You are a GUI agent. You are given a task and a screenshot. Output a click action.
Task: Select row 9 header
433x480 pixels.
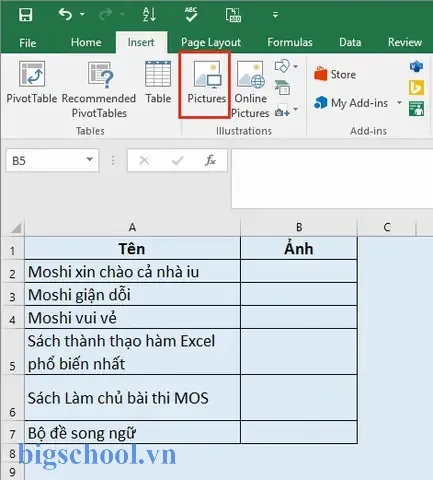coord(12,472)
